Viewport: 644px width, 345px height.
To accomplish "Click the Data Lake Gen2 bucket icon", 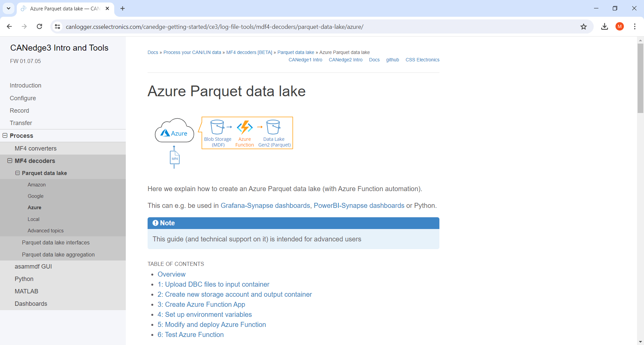I will pos(273,127).
